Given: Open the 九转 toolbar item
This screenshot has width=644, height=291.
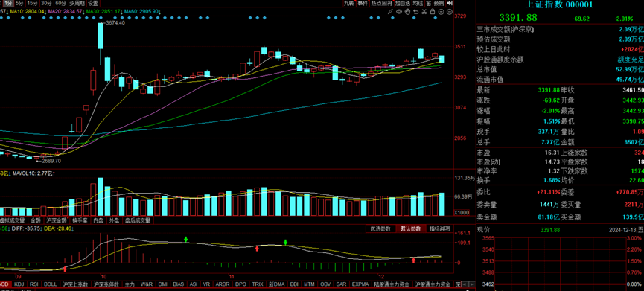Looking at the screenshot, I should pyautogui.click(x=348, y=3).
